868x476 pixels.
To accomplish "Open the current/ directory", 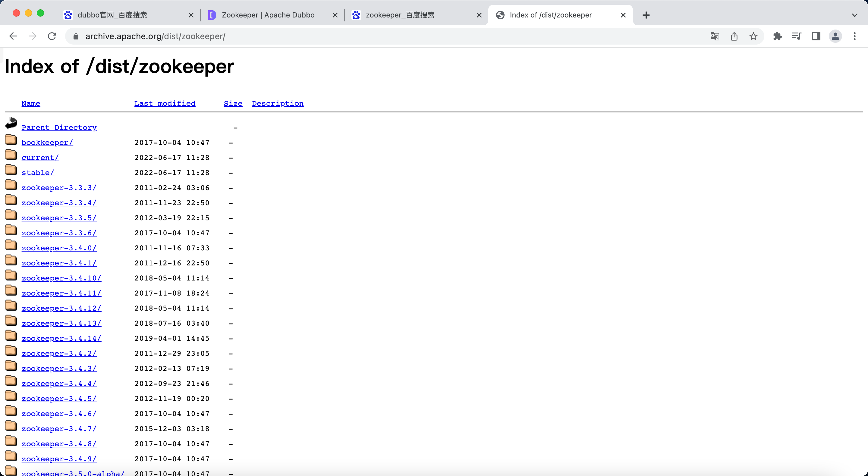I will click(x=40, y=158).
